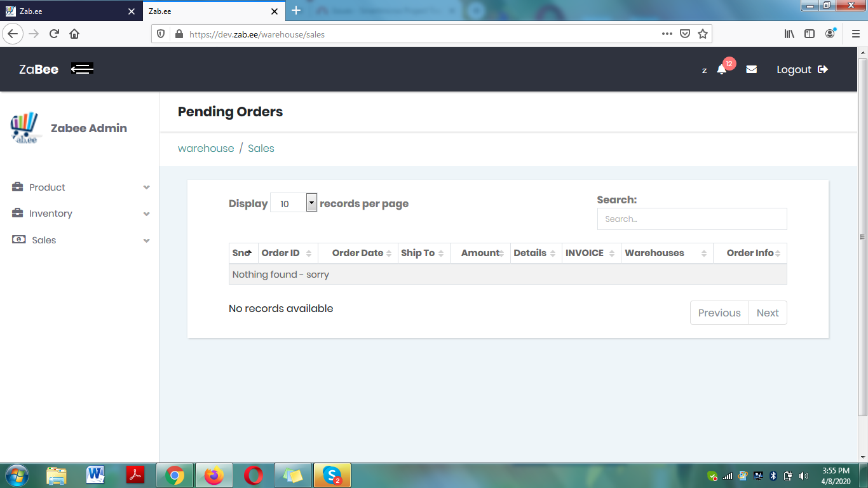The width and height of the screenshot is (868, 488).
Task: Open the page actions ellipsis menu
Action: [667, 34]
